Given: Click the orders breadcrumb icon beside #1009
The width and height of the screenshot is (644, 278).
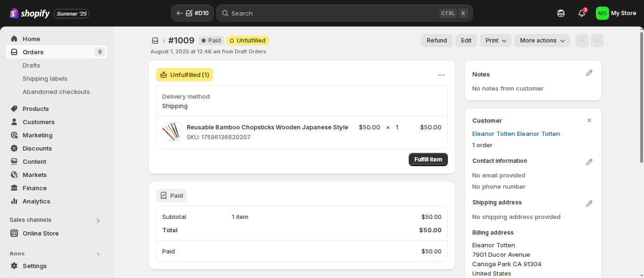Looking at the screenshot, I should (x=155, y=41).
